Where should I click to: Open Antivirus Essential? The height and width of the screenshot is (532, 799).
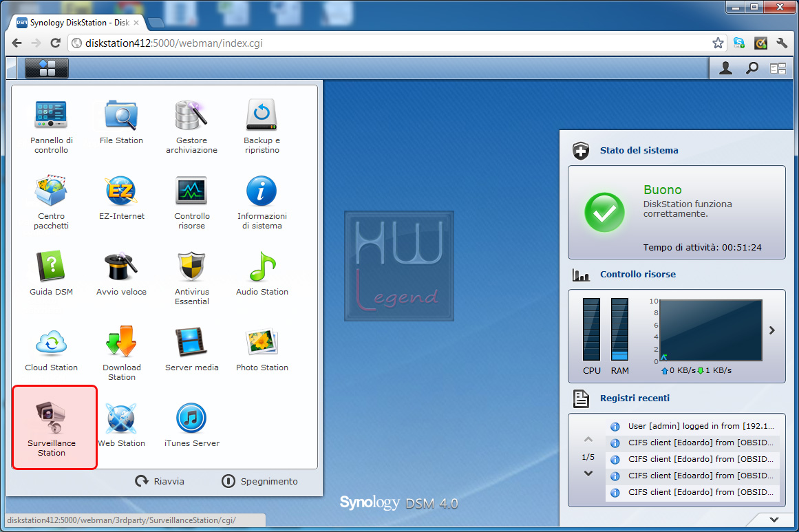(x=191, y=278)
